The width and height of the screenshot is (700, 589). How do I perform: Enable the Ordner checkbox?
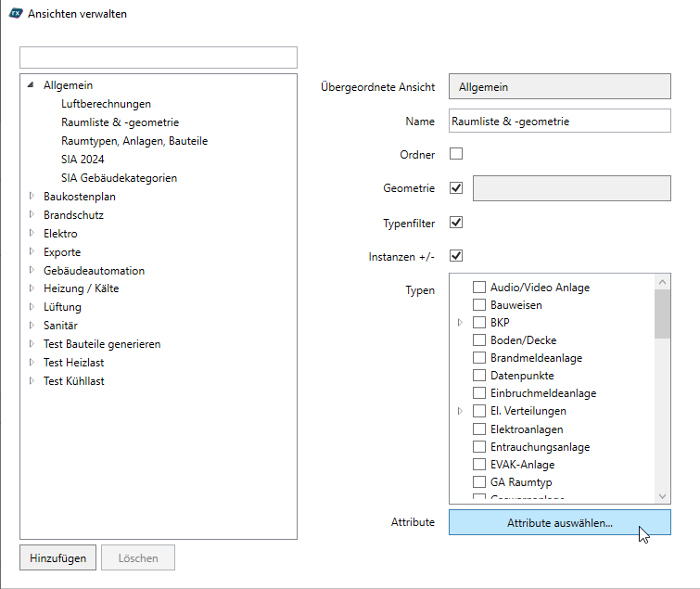click(456, 154)
